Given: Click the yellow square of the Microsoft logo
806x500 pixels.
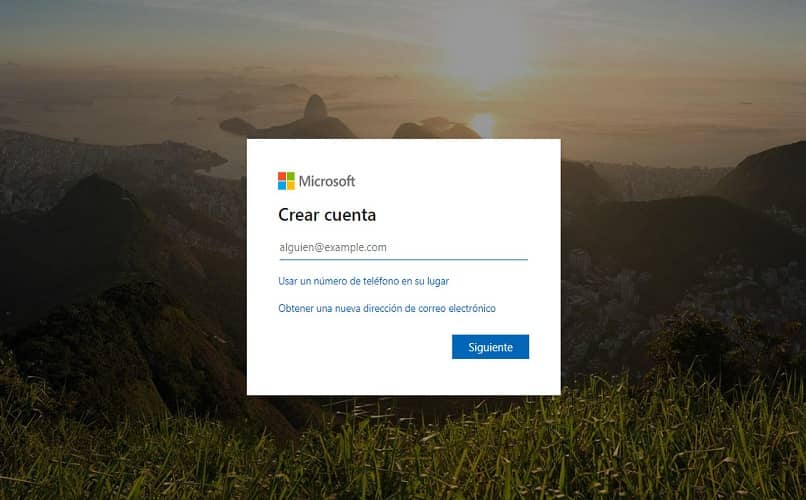Looking at the screenshot, I should 291,186.
